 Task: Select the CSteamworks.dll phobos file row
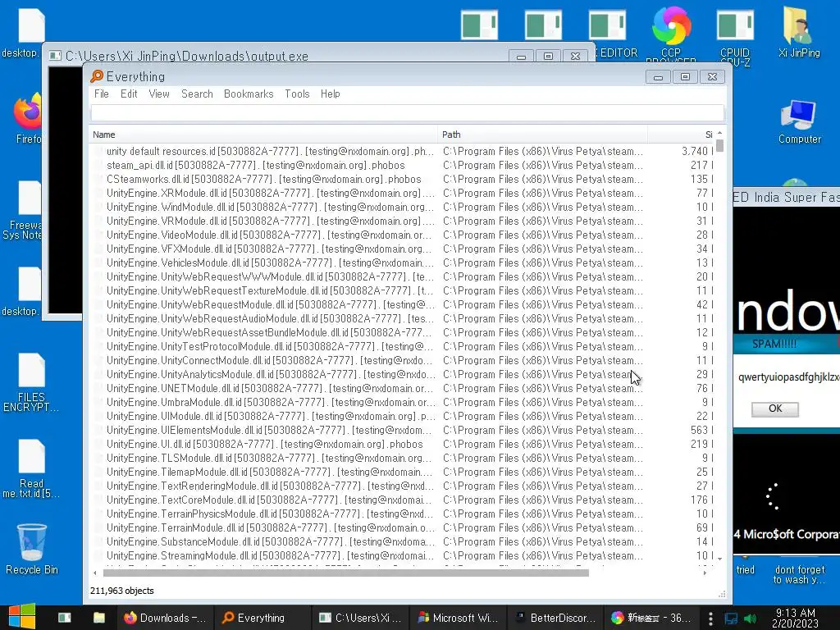402,179
